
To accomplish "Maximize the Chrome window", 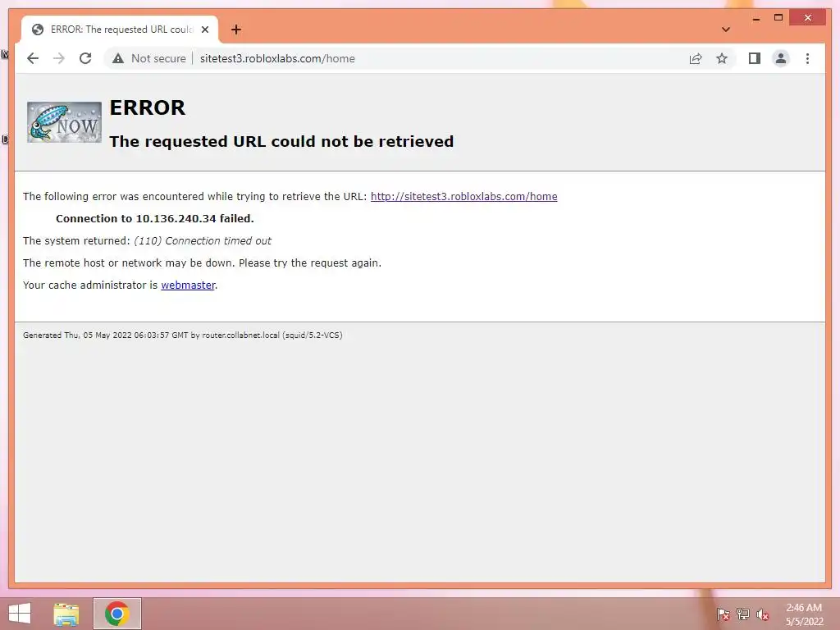I will pos(778,18).
